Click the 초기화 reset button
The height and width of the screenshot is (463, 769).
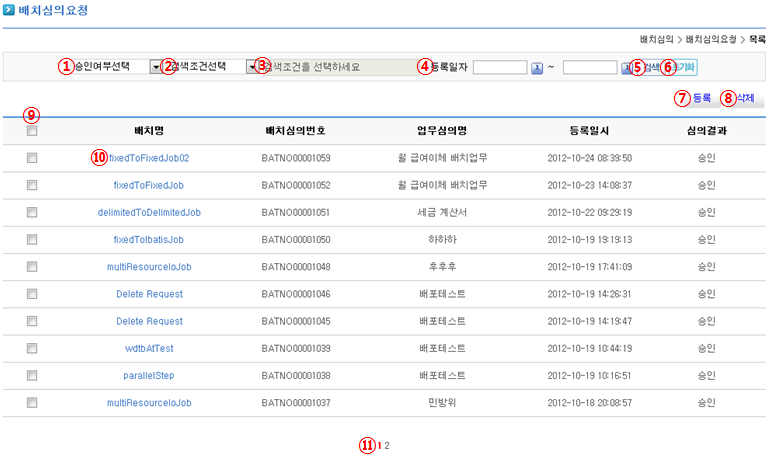[685, 68]
